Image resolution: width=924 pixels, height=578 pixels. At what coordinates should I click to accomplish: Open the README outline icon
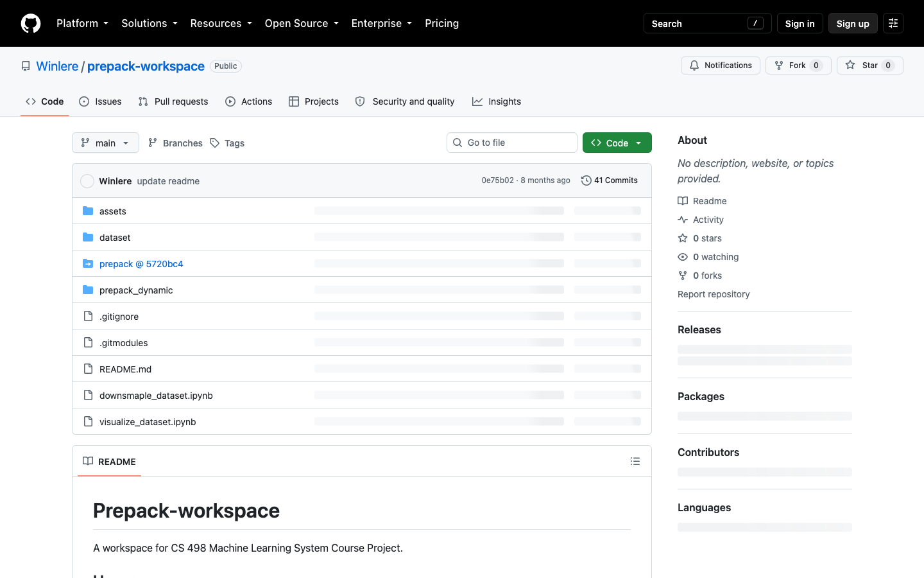(x=635, y=461)
